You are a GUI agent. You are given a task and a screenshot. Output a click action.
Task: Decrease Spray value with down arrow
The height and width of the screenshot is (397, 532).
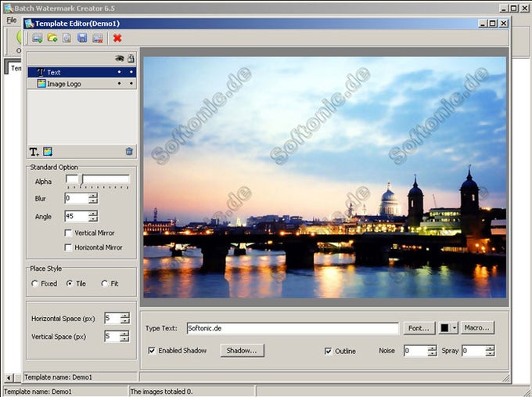pos(490,353)
